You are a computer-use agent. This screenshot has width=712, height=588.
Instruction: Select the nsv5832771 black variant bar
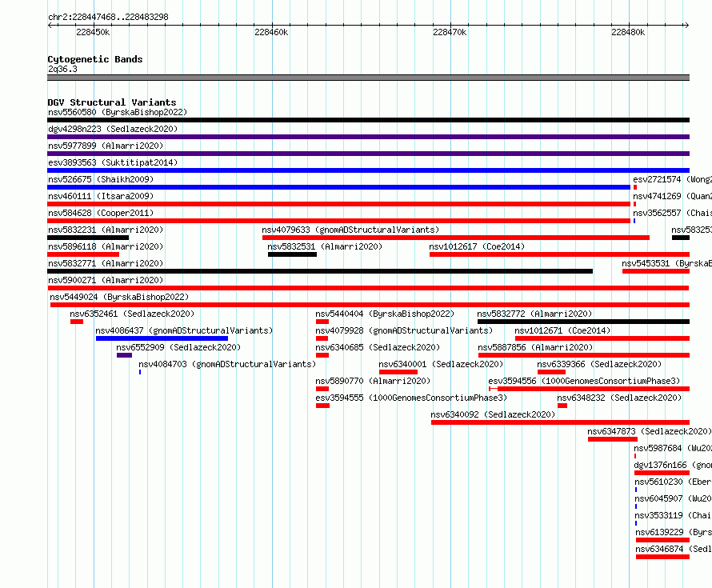320,271
